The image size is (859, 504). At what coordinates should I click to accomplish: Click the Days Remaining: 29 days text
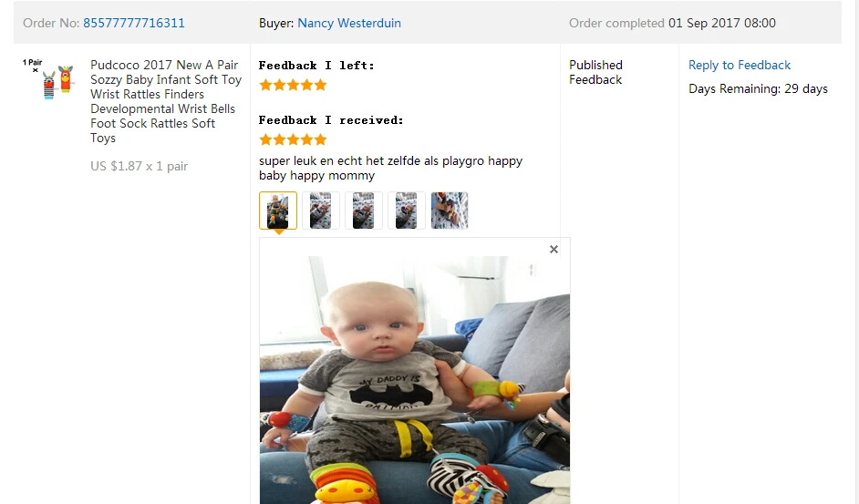coord(758,88)
